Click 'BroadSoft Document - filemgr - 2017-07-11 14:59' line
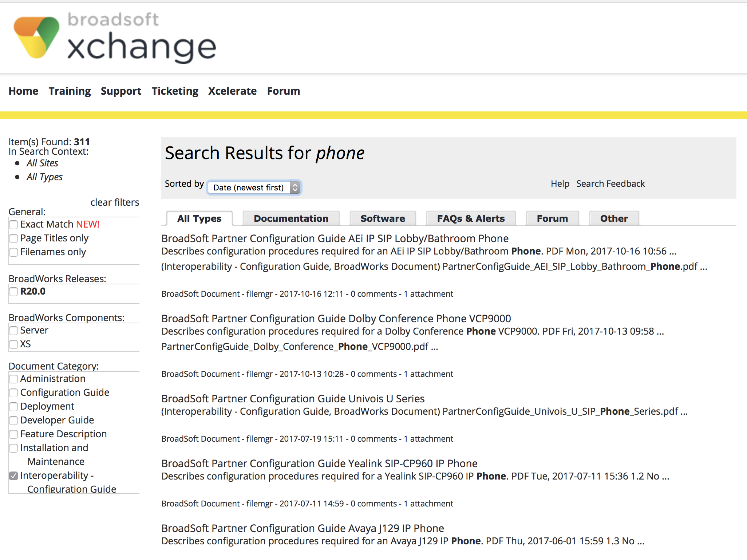747x560 pixels. (307, 504)
